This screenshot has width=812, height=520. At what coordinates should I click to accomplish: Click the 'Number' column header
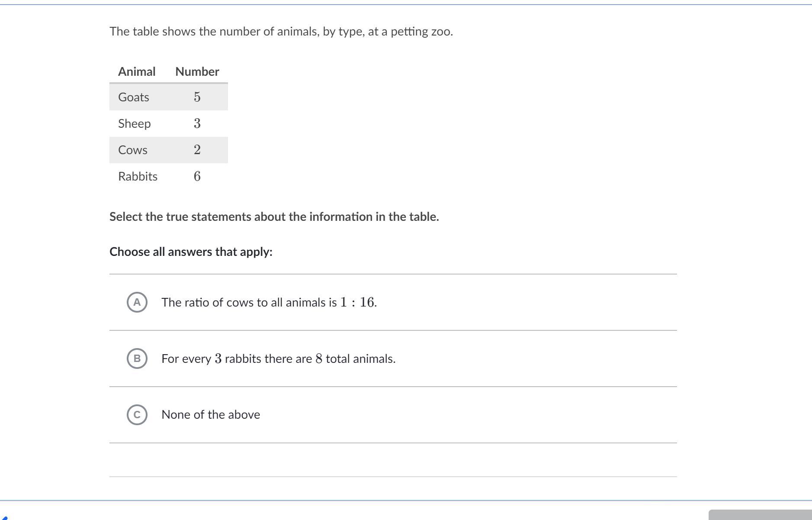[x=197, y=71]
